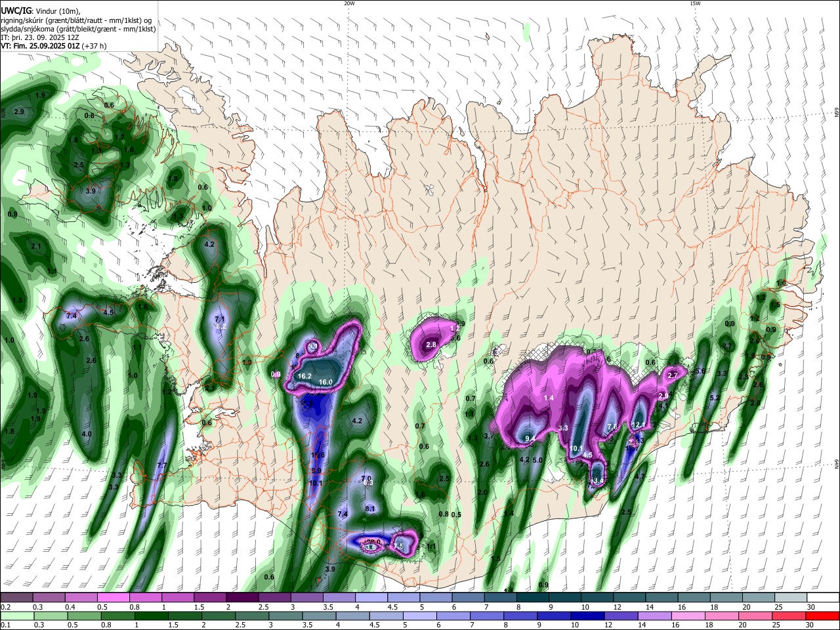This screenshot has height=630, width=840.
Task: Select the top-row pink swatch between 0.5 and 0.8
Action: 113,598
